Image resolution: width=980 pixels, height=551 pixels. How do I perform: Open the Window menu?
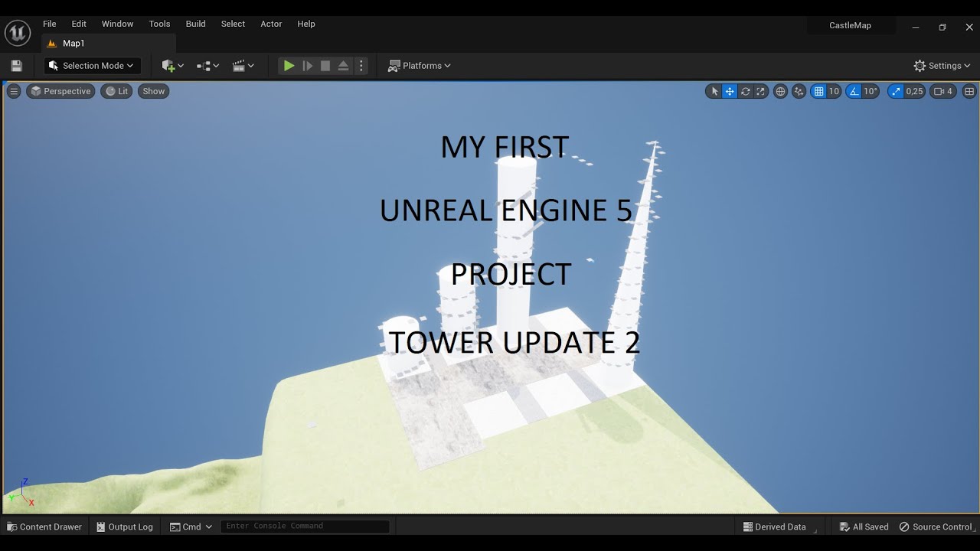click(118, 24)
